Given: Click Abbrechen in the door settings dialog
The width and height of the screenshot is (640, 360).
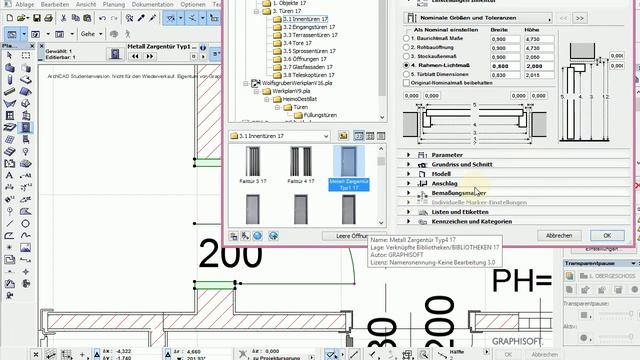Looking at the screenshot, I should pyautogui.click(x=559, y=236).
